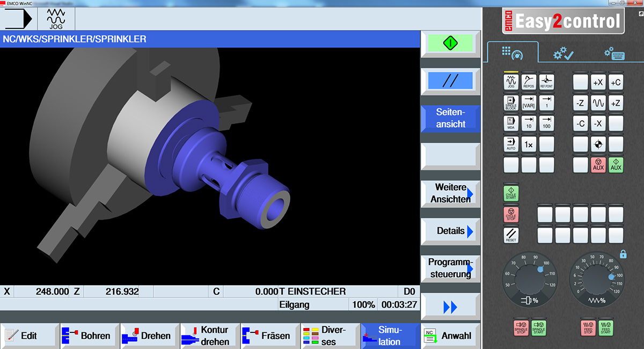Click the NC/WKS/SPRINKLER/SPRINKLER path bar

[x=210, y=39]
